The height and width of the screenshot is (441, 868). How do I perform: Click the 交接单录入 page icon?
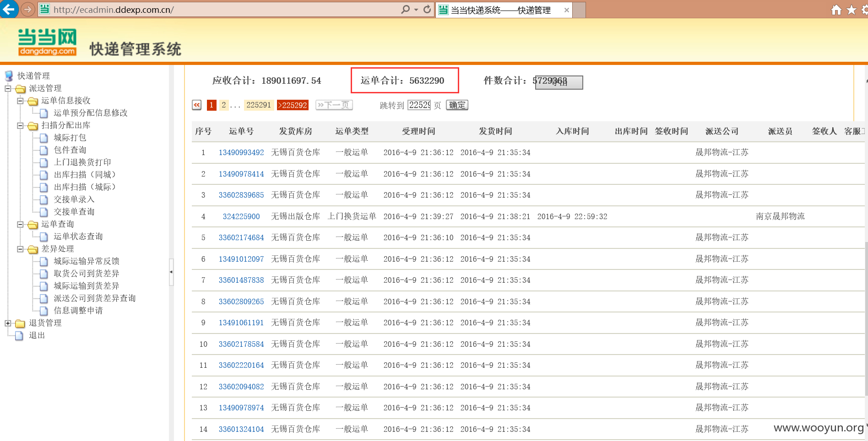point(44,199)
